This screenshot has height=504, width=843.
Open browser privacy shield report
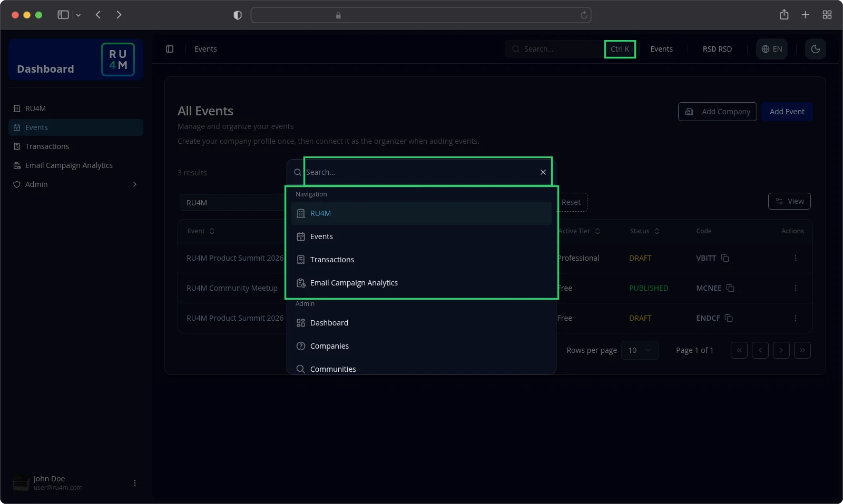point(238,15)
